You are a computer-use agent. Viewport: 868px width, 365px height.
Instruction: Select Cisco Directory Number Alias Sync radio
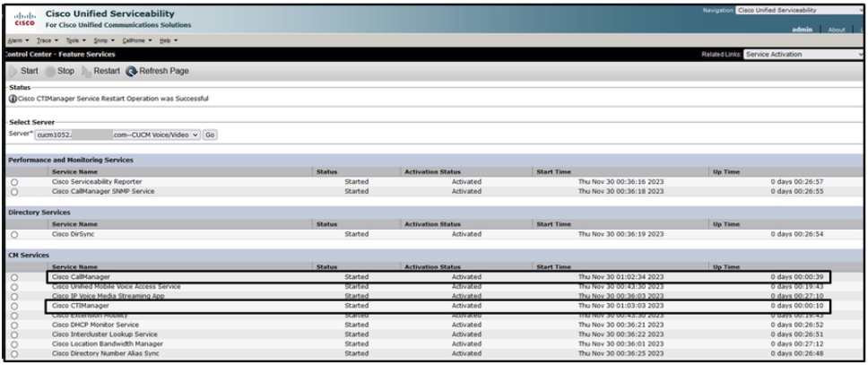click(x=14, y=353)
